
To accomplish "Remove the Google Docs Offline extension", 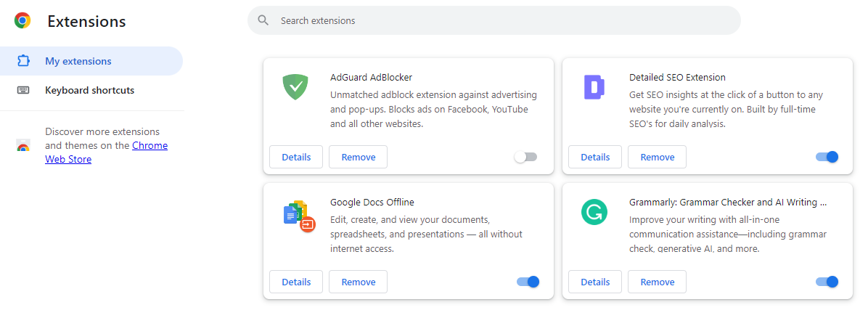I will coord(358,282).
